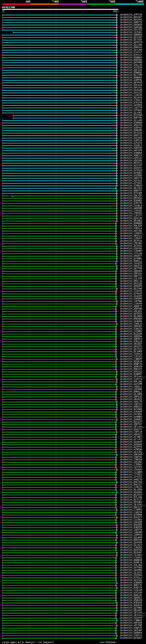Select hit label UniRef100_Q3B6R6
The height and width of the screenshot is (644, 146).
131,583
